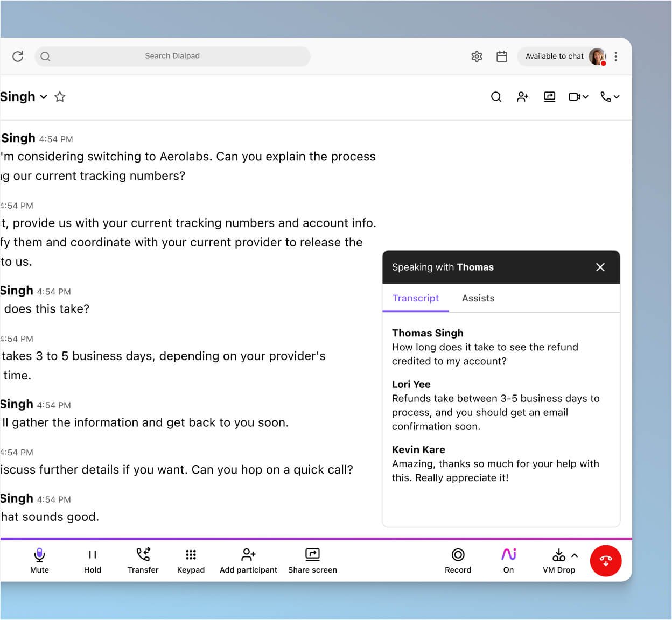The image size is (672, 620).
Task: Click transcript line 'Really appreciate it!'
Action: click(461, 478)
